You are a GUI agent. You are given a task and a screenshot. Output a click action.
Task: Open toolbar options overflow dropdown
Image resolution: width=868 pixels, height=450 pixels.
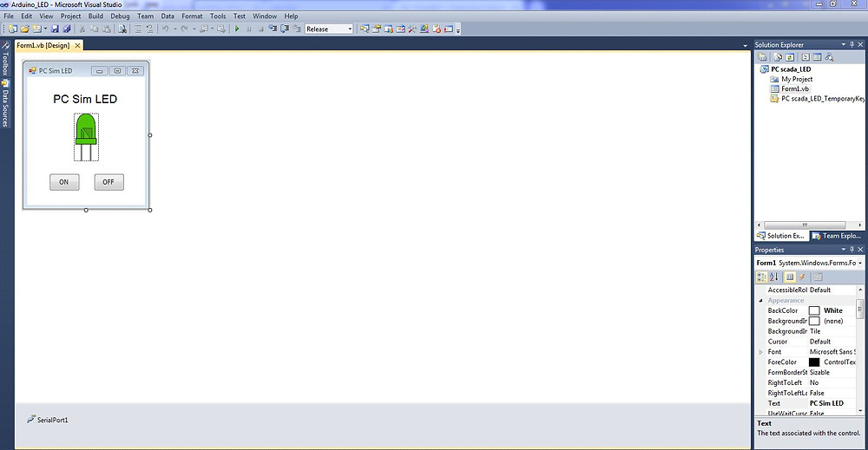point(458,29)
